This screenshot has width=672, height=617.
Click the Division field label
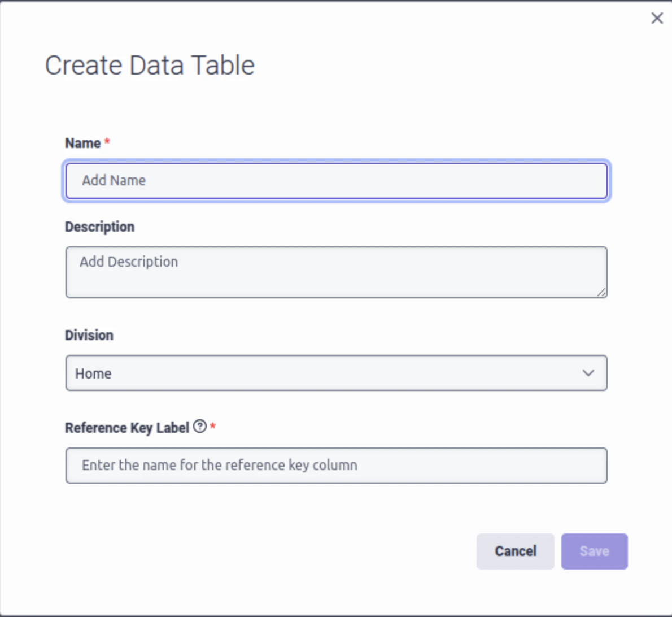pyautogui.click(x=89, y=335)
